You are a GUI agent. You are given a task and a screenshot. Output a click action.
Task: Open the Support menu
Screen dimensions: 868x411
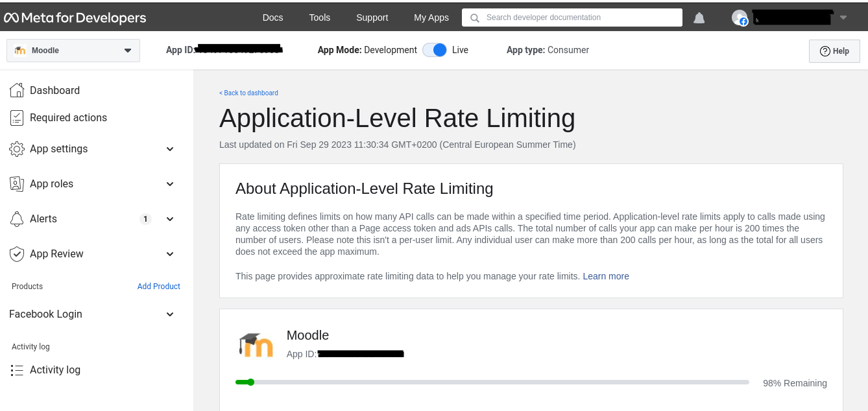tap(372, 18)
